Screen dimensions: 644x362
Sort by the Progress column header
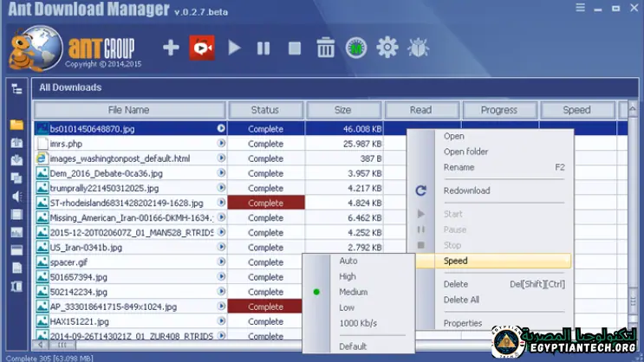tap(499, 110)
